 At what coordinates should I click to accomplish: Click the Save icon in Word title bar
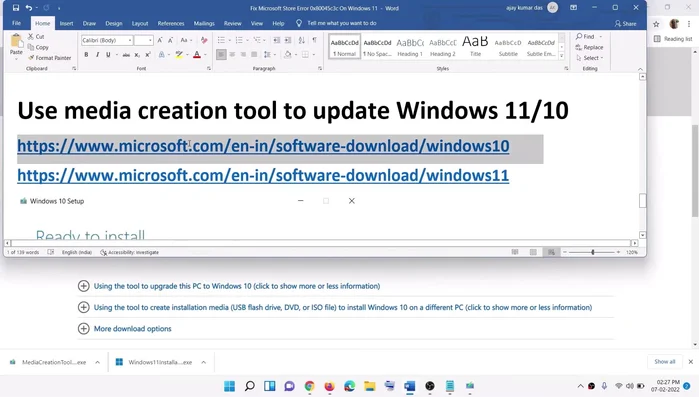(16, 8)
